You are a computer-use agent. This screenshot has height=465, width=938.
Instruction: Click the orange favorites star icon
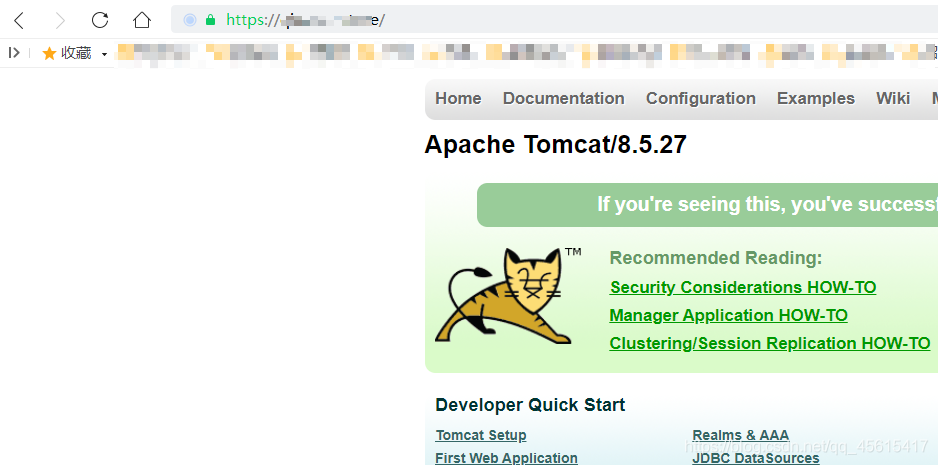pyautogui.click(x=49, y=54)
